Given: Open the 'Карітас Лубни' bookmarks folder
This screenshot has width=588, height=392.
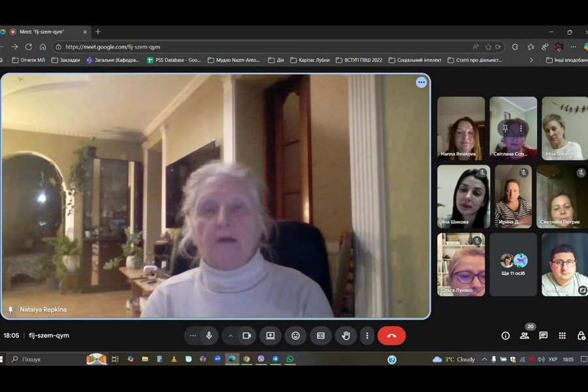Looking at the screenshot, I should click(x=310, y=60).
